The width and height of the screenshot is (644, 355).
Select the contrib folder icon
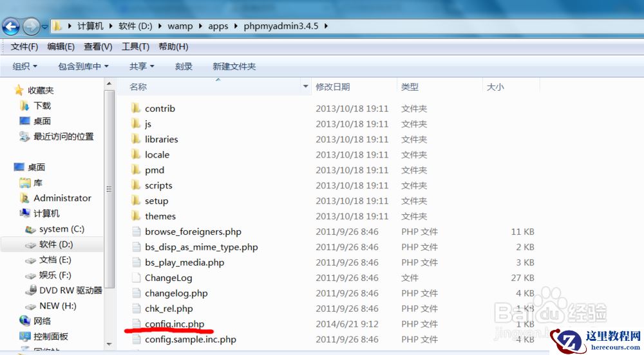pos(136,108)
